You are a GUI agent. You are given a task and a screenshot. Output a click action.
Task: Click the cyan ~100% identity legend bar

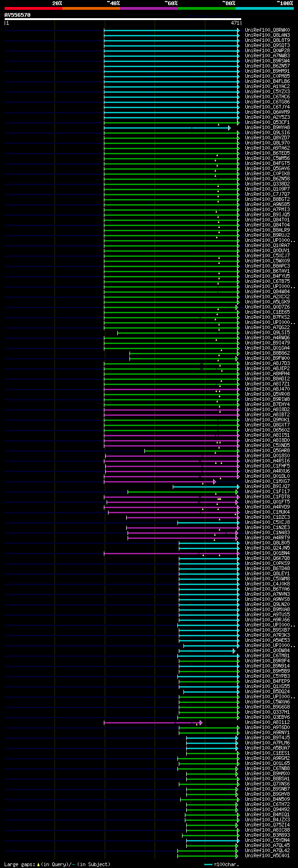click(264, 8)
